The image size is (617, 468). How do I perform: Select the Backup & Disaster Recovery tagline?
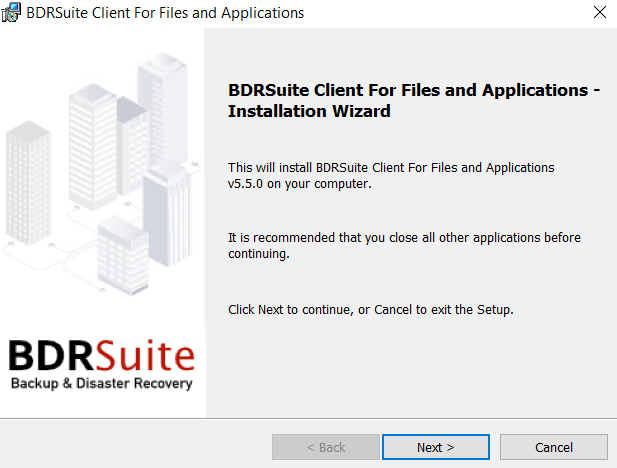[x=102, y=383]
